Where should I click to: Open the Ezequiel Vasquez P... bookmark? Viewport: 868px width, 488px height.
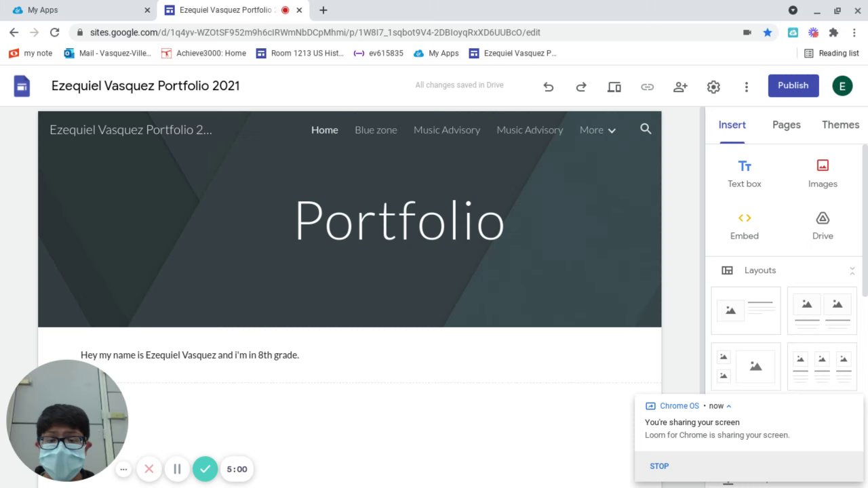(x=513, y=53)
